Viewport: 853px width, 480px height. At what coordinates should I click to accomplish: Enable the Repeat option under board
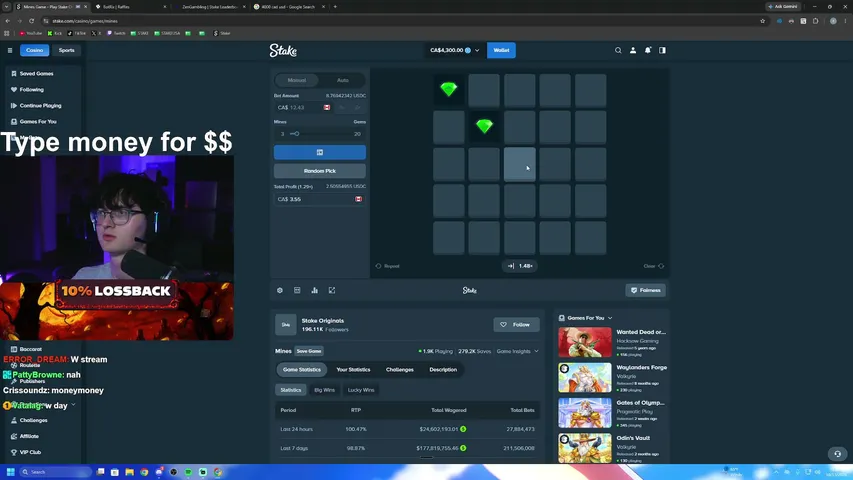[387, 266]
